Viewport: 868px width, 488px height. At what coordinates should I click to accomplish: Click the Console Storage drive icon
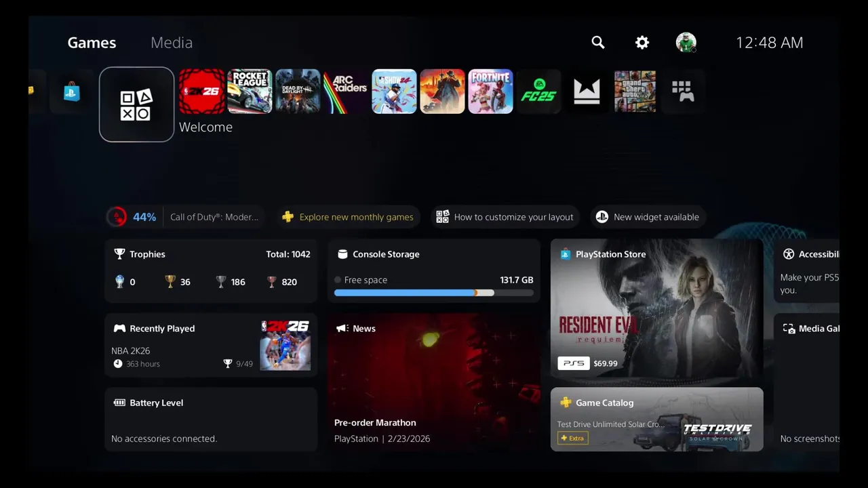342,254
